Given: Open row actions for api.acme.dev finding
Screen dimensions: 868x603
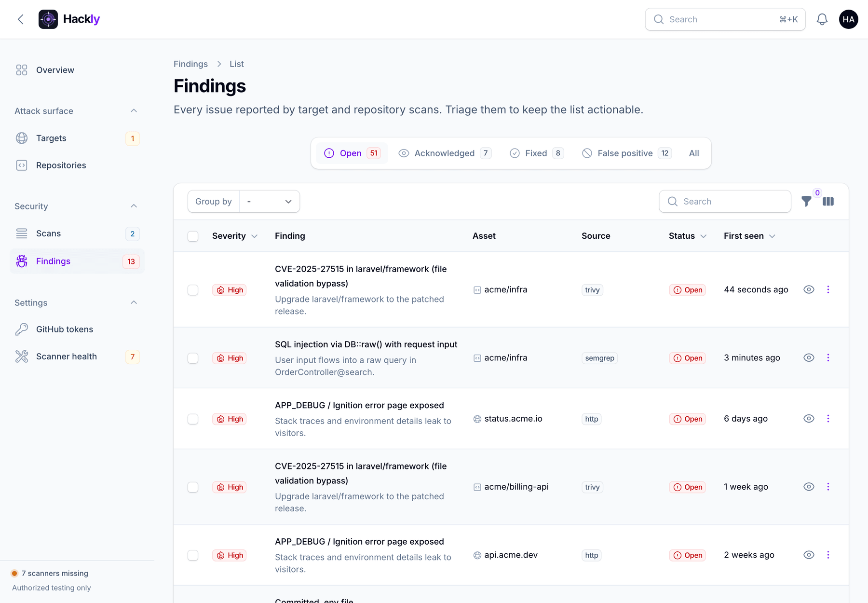Looking at the screenshot, I should click(828, 555).
